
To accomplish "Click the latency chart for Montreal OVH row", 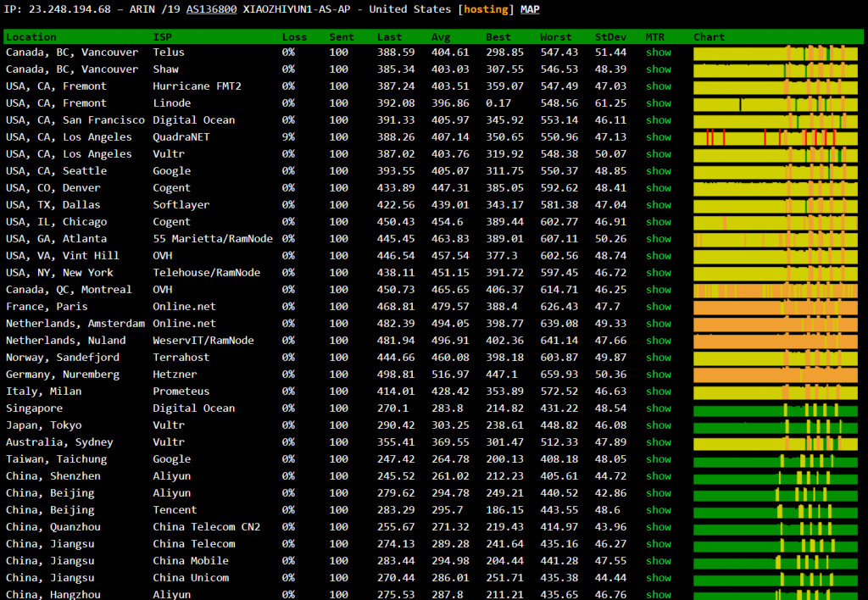I will click(776, 290).
